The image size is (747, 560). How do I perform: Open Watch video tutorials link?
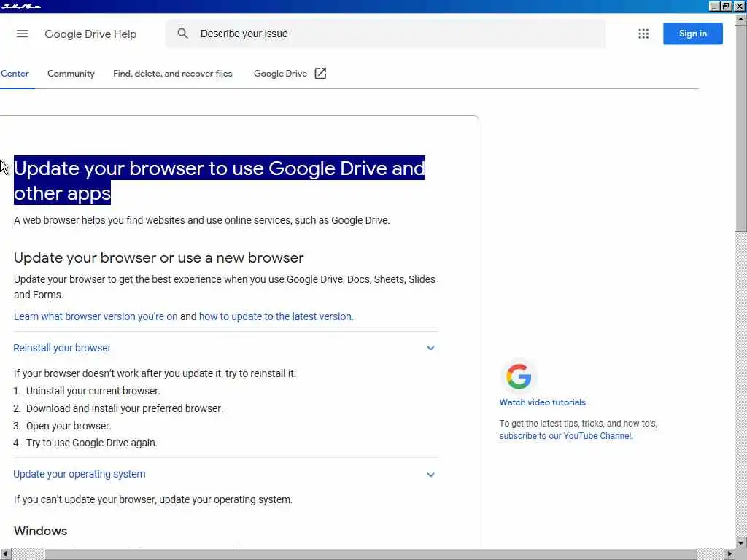[542, 402]
